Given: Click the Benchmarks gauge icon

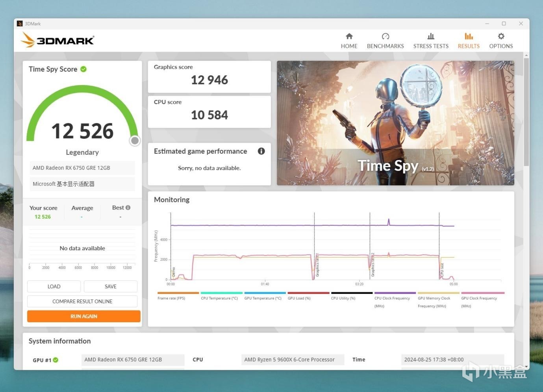Looking at the screenshot, I should pos(385,36).
